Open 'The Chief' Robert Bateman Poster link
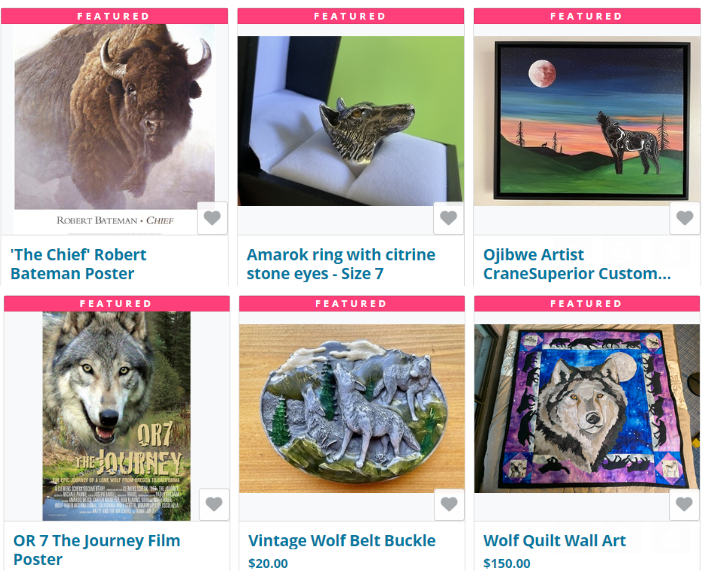 pos(78,264)
